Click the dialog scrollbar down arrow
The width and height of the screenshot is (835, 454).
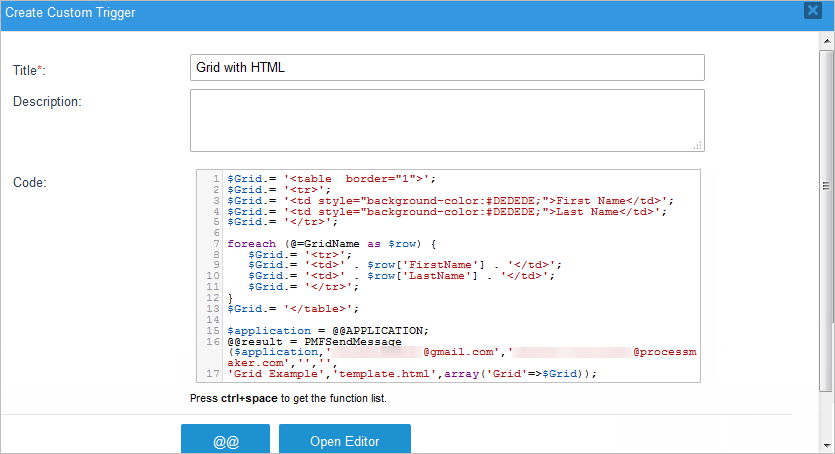point(826,446)
